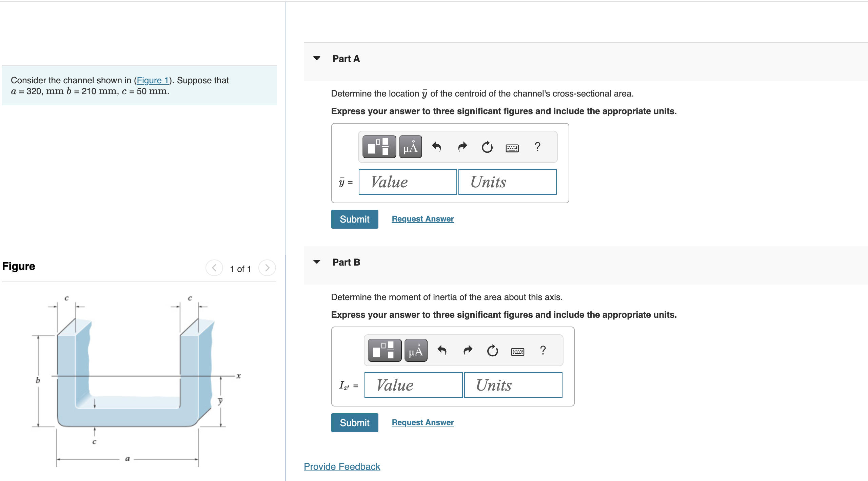The image size is (868, 481).
Task: Select the μÅ units icon in Part B
Action: coord(416,350)
